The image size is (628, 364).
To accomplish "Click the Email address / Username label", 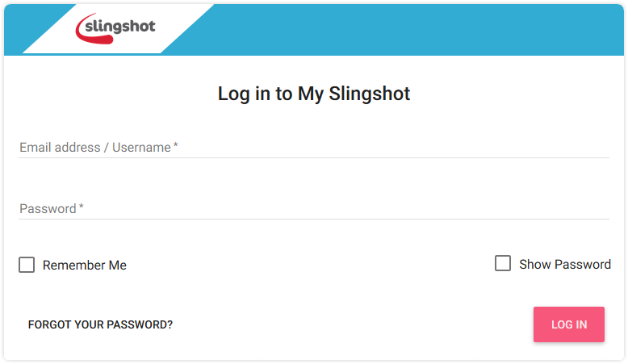I will (x=95, y=148).
